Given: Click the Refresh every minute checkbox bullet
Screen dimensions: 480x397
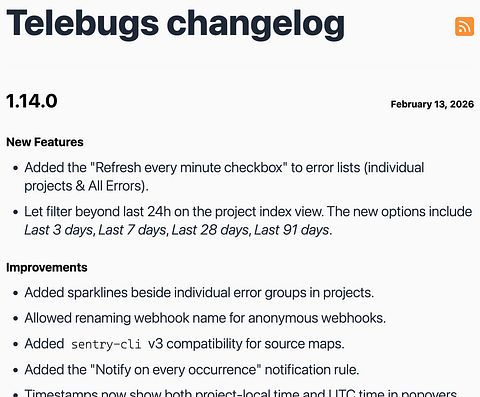Looking at the screenshot, I should point(224,177).
